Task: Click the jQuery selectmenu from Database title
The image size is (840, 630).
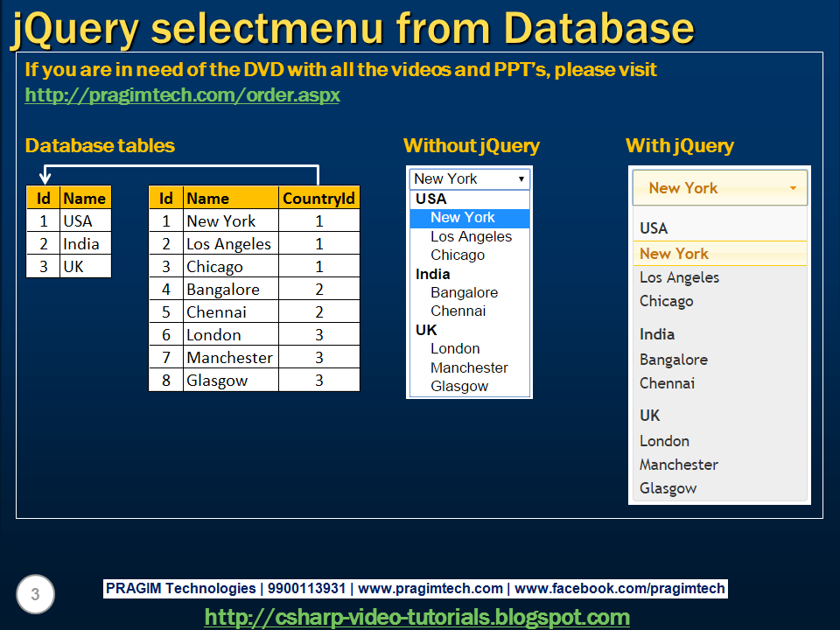Action: (x=353, y=27)
